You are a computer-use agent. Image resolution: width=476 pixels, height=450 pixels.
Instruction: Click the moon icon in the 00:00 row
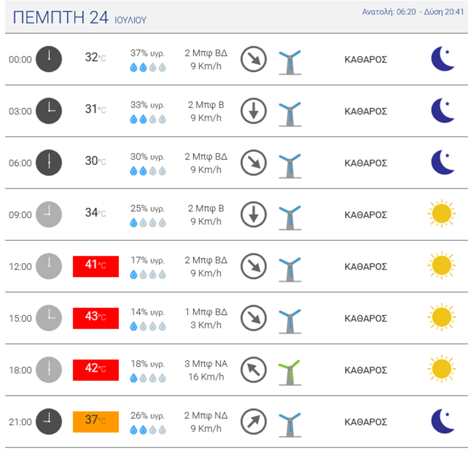click(x=442, y=59)
